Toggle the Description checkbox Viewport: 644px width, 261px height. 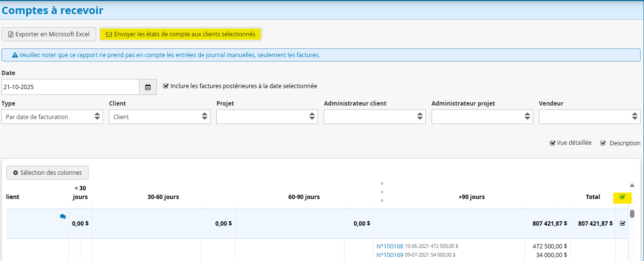pos(603,143)
